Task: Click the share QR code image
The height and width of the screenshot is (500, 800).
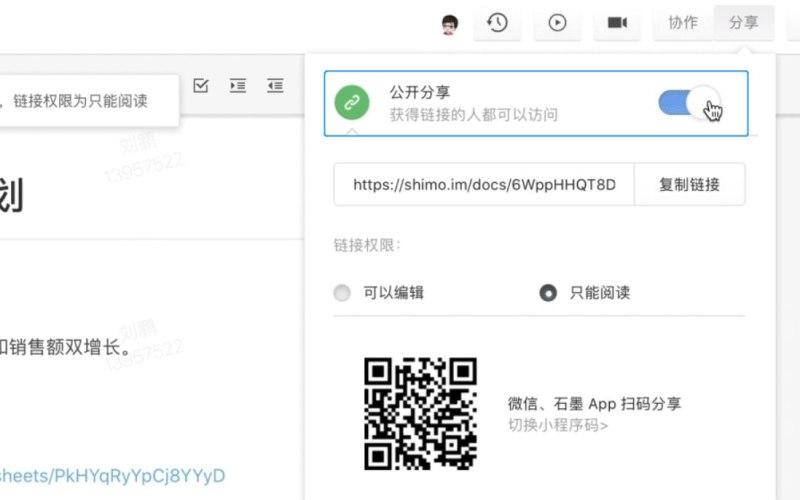Action: click(x=420, y=413)
